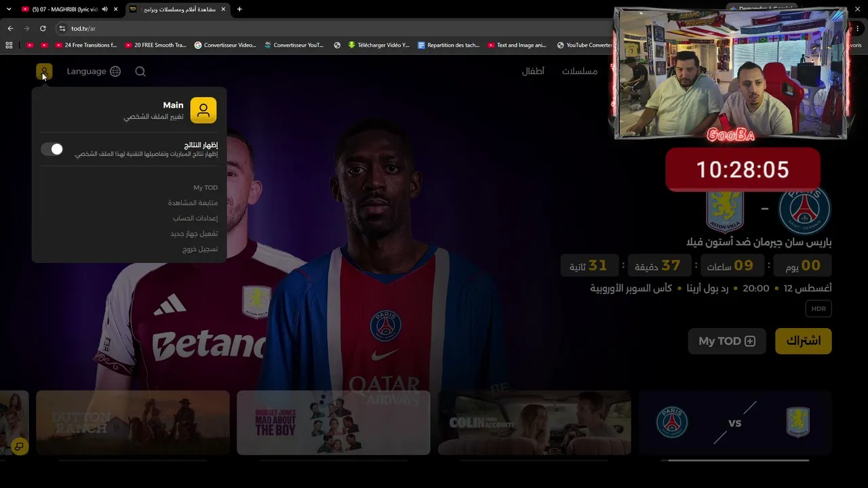The height and width of the screenshot is (488, 868).
Task: Click تسجيل خروج to sign out
Action: click(200, 249)
